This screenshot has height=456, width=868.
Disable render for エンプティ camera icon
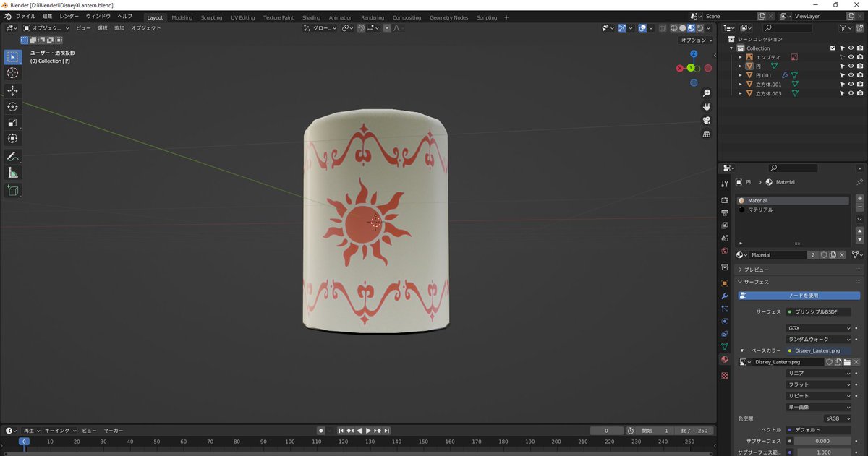pos(859,57)
